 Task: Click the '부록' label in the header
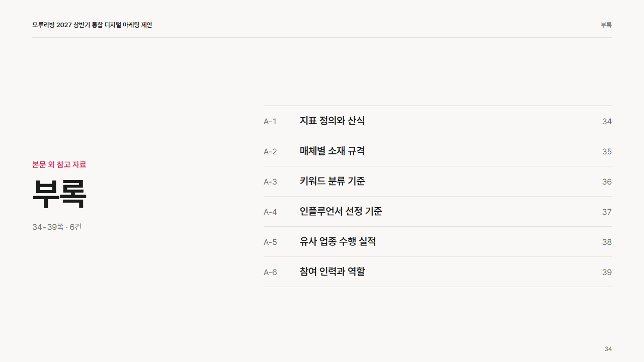coord(606,25)
